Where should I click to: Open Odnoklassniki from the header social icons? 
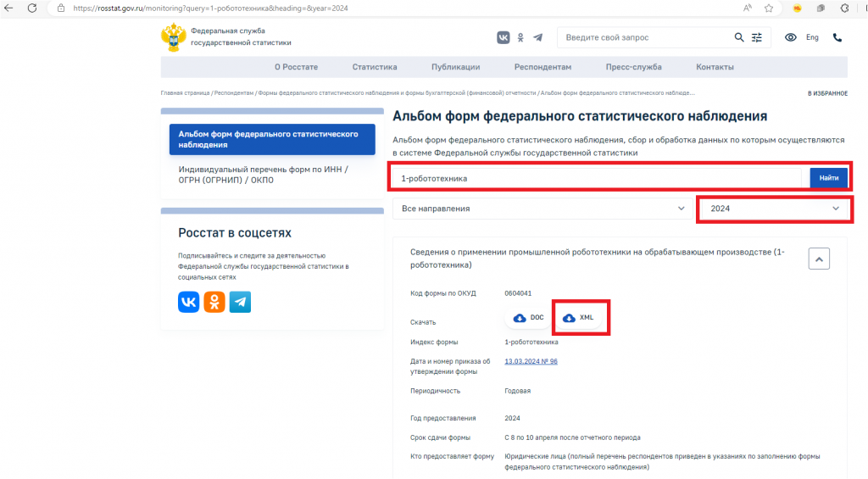[520, 37]
